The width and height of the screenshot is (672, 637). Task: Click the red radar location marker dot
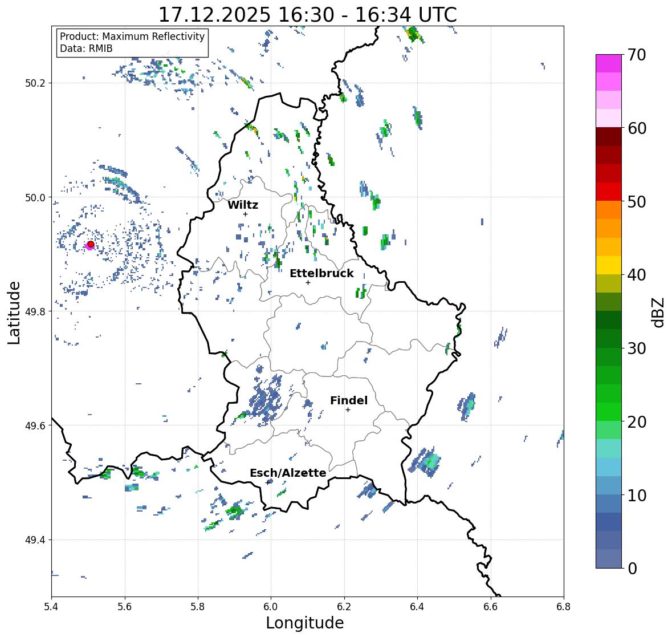(91, 244)
